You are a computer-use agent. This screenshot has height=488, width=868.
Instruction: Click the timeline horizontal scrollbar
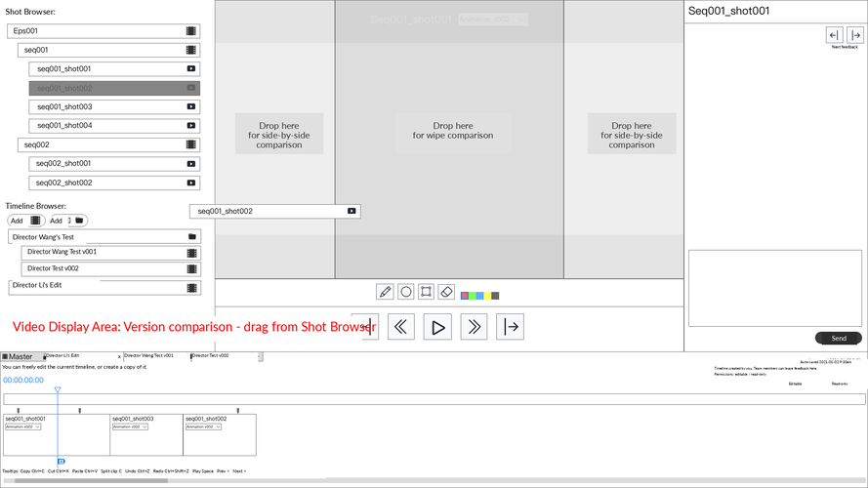(92, 481)
